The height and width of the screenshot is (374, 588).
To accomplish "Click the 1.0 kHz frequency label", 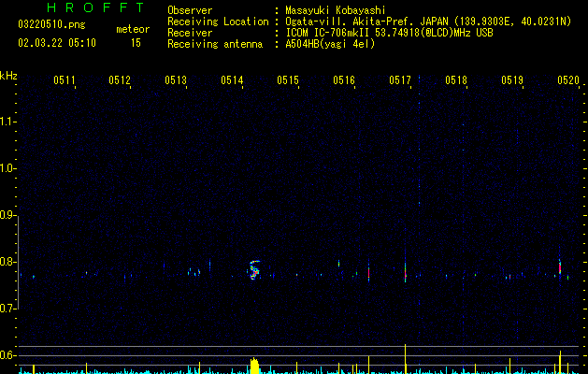I will tap(8, 168).
